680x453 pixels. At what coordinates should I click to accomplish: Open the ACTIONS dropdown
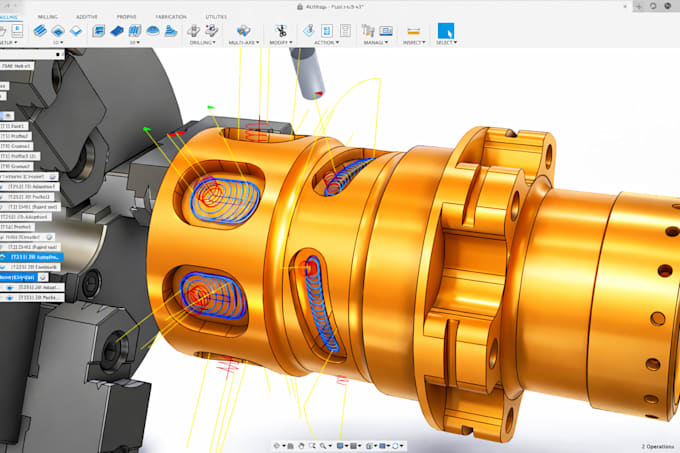pyautogui.click(x=327, y=42)
